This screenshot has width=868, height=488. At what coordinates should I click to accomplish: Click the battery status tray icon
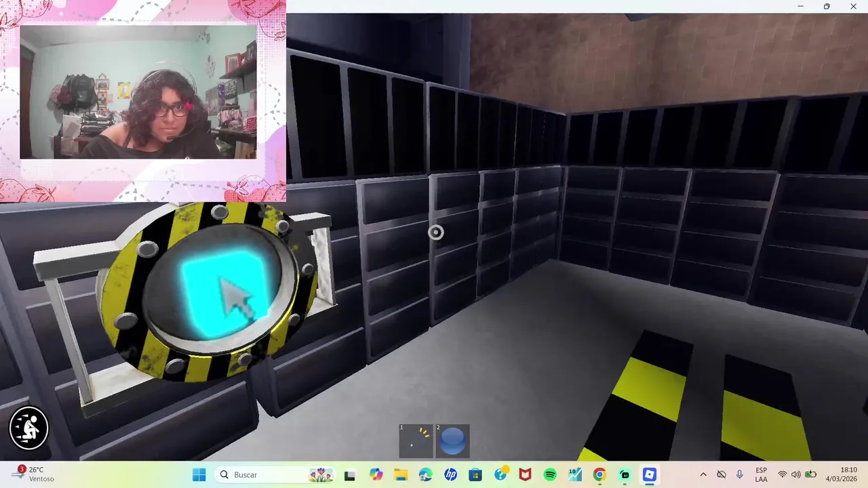coord(810,474)
